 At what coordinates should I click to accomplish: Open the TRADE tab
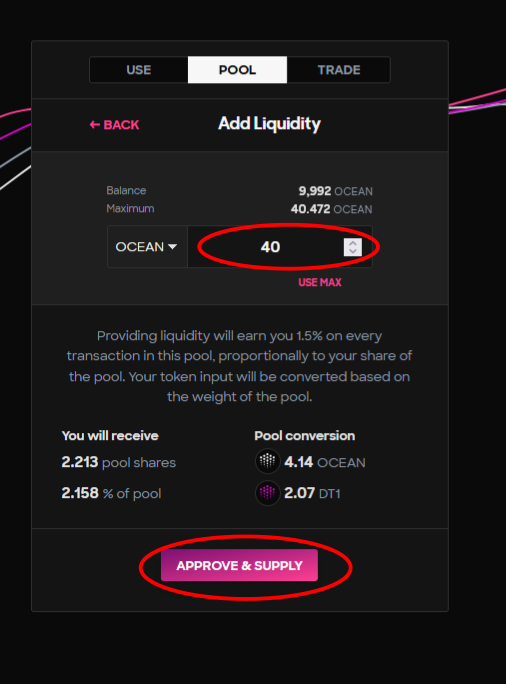click(x=338, y=70)
